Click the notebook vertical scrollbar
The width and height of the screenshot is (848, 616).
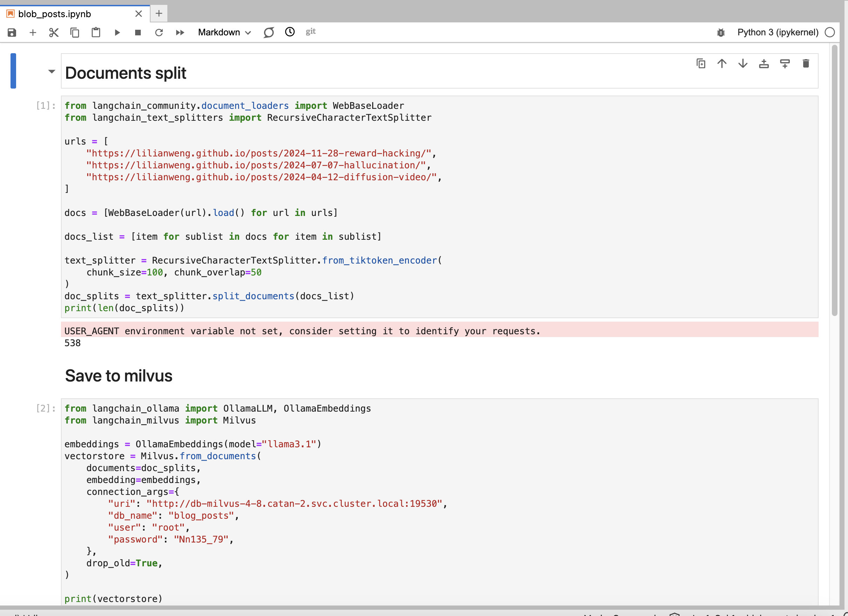coord(834,180)
